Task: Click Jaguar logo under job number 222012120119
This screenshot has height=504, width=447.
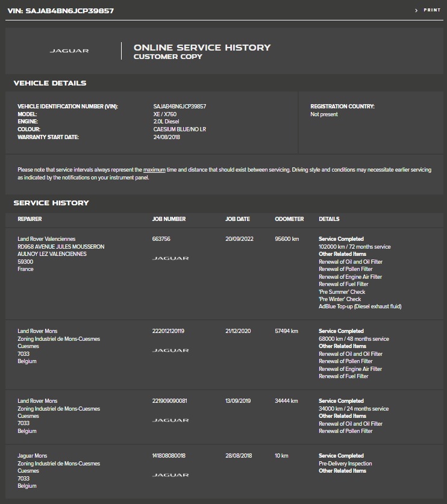Action: point(170,350)
